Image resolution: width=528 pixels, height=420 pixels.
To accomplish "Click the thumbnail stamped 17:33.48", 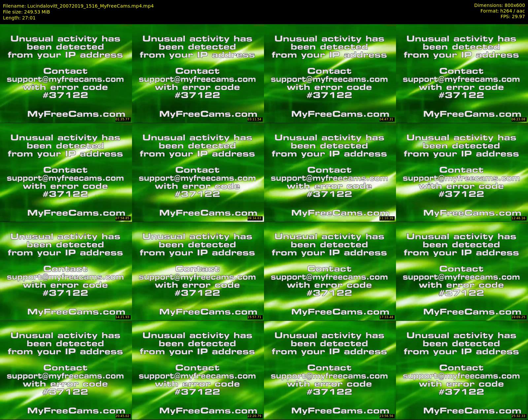I will pos(330,271).
